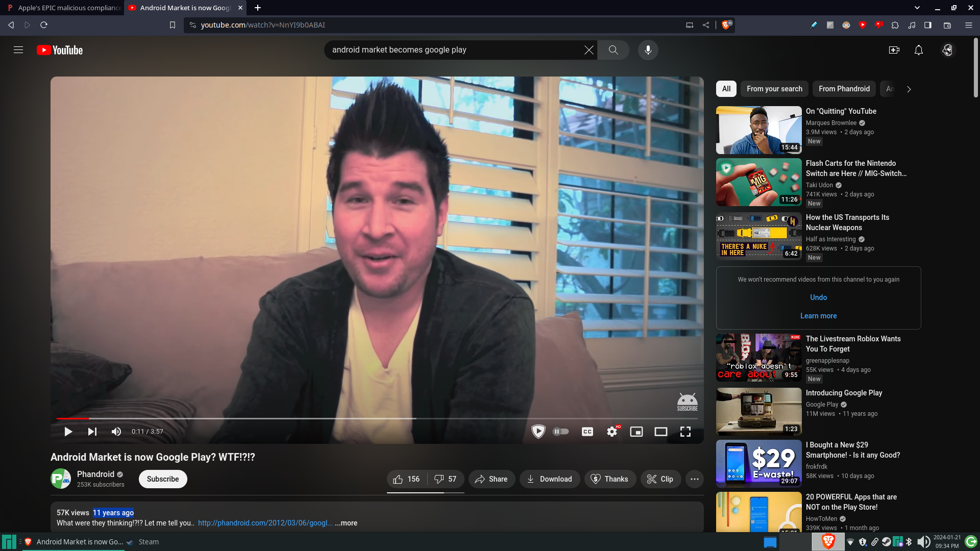Toggle the autoplay switch
The height and width of the screenshot is (551, 980).
pyautogui.click(x=560, y=432)
